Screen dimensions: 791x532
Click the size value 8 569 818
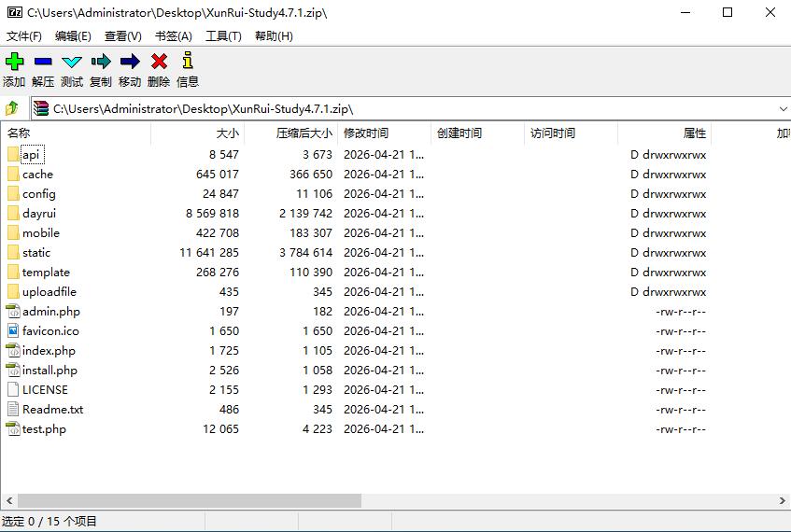click(212, 214)
